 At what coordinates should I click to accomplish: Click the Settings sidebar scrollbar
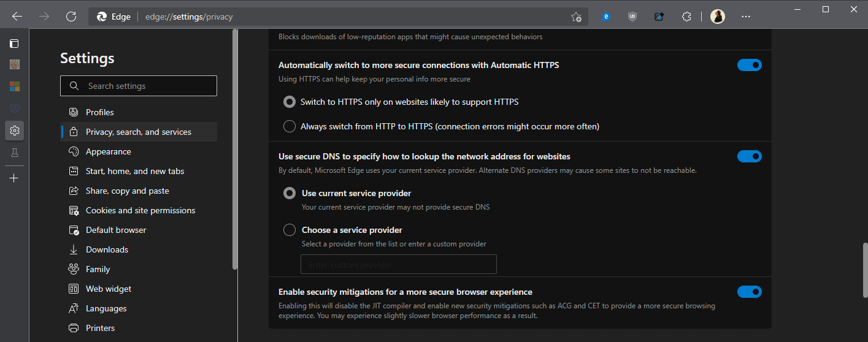coord(234,150)
